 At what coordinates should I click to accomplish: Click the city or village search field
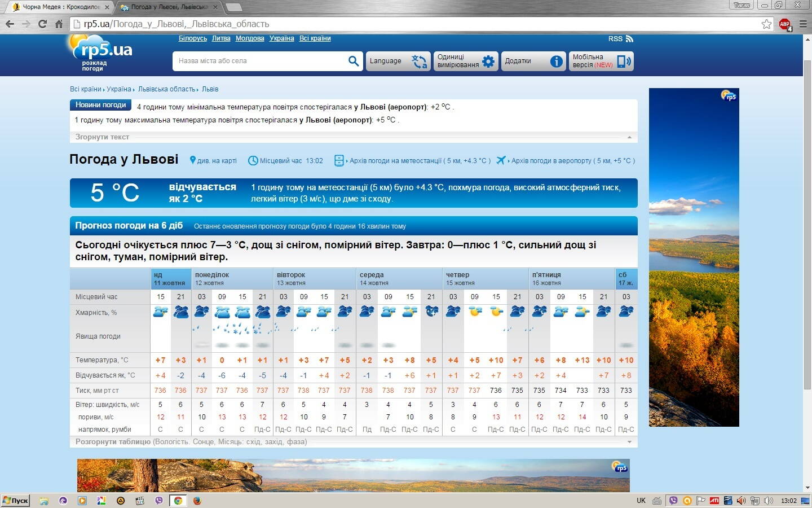[259, 61]
